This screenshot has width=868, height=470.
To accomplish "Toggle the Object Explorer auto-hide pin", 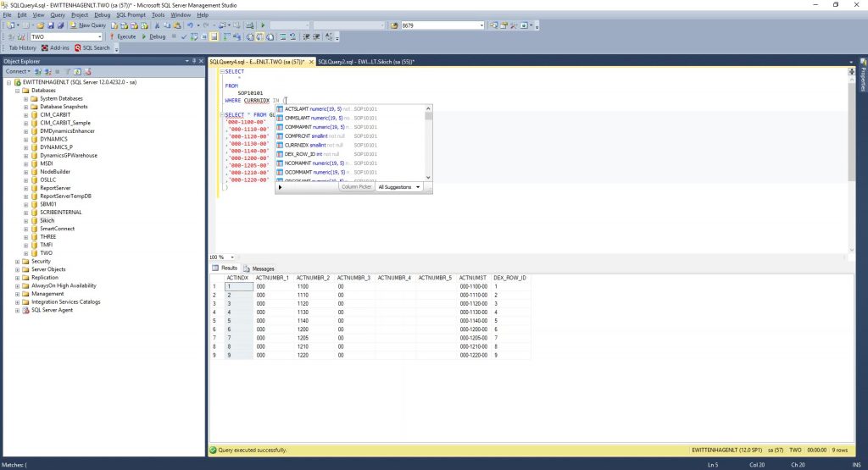I will [194, 61].
